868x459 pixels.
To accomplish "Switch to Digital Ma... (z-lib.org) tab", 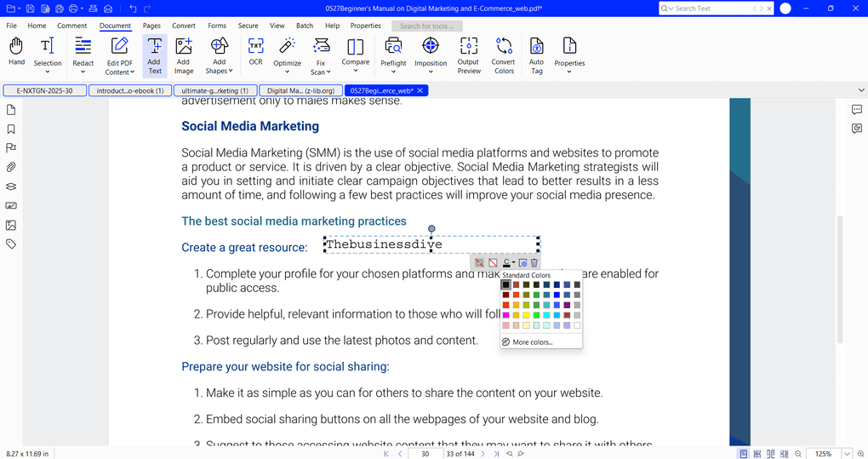I will [301, 90].
